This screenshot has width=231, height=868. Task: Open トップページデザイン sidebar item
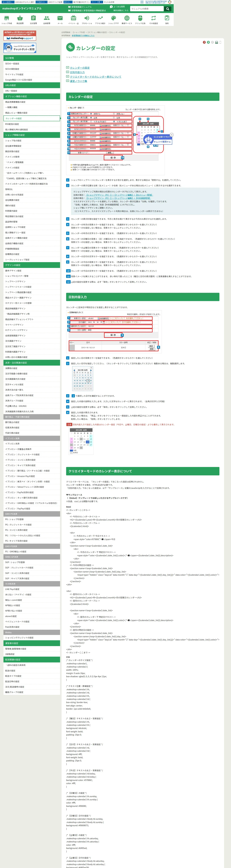(x=32, y=281)
